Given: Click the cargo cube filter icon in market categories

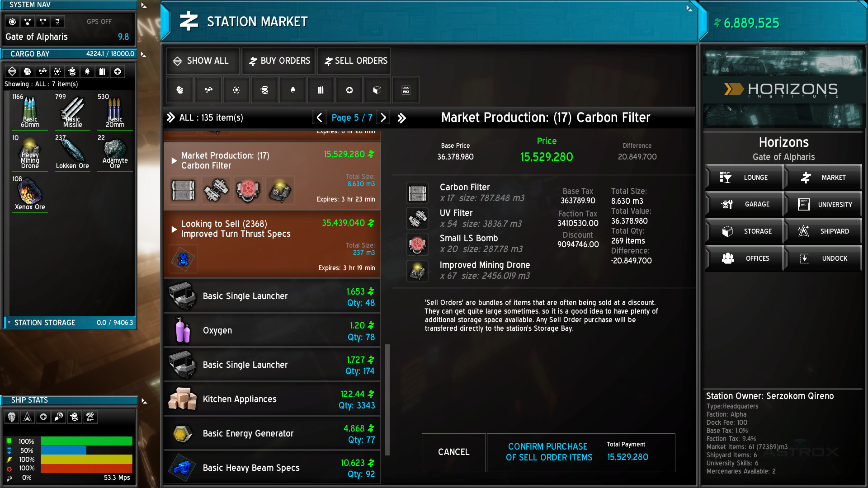Looking at the screenshot, I should pos(377,90).
